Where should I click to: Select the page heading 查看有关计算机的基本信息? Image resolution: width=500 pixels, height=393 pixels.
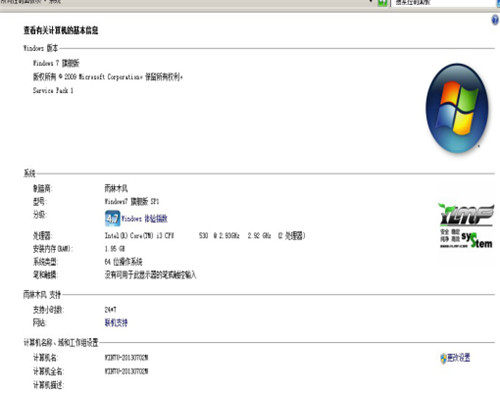click(61, 30)
